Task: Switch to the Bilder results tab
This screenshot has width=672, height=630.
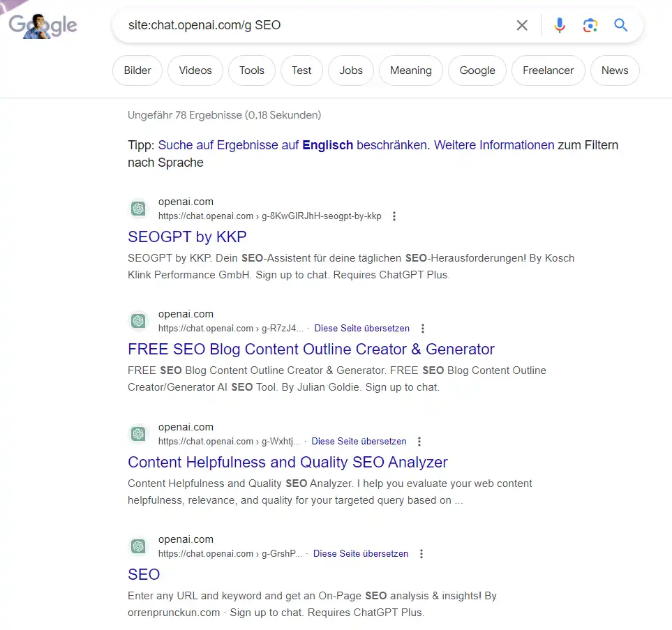Action: coord(137,70)
